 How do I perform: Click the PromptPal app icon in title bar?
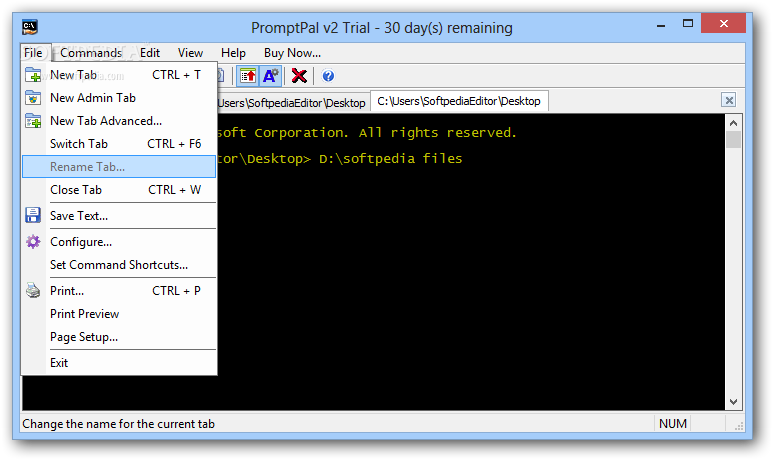[x=30, y=27]
